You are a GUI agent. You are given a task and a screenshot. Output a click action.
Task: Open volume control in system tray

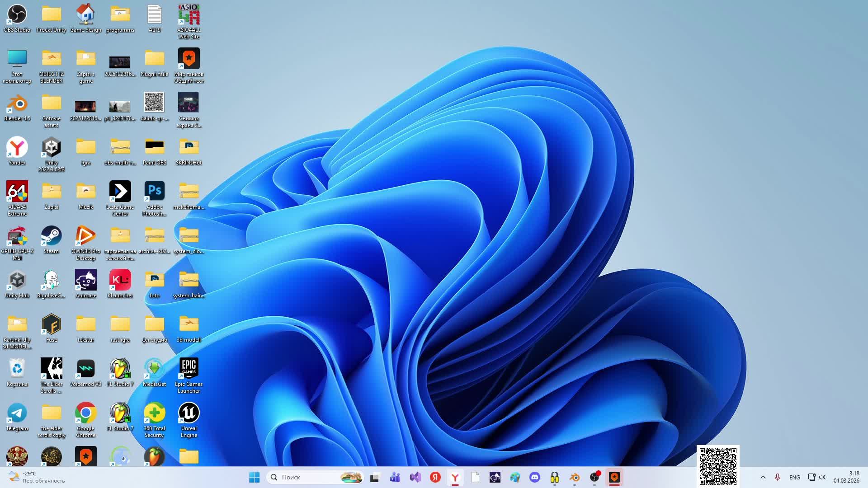point(822,478)
